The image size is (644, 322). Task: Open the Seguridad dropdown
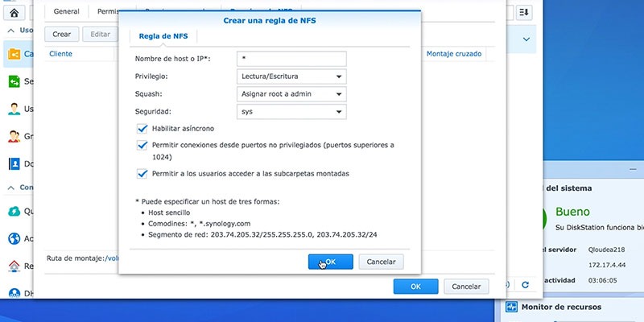(x=291, y=112)
